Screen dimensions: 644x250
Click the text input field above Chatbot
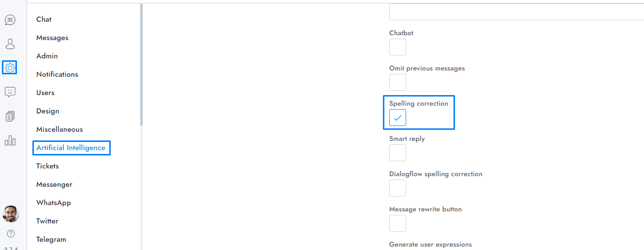(x=515, y=12)
